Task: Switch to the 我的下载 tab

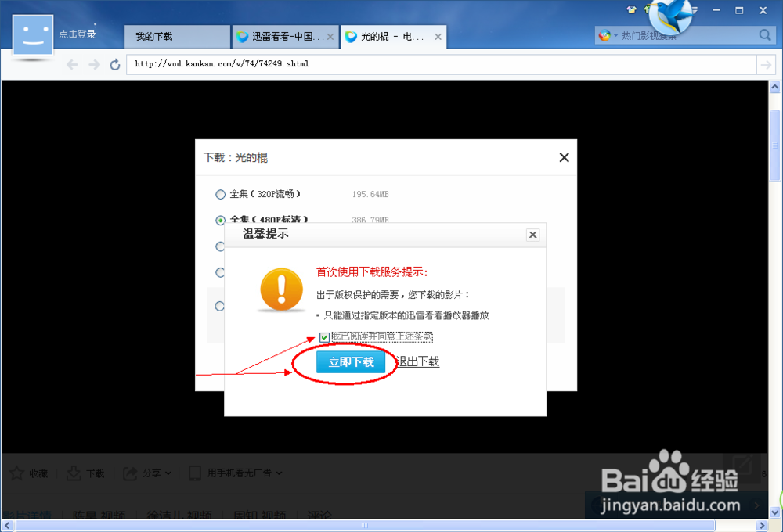Action: coord(177,37)
